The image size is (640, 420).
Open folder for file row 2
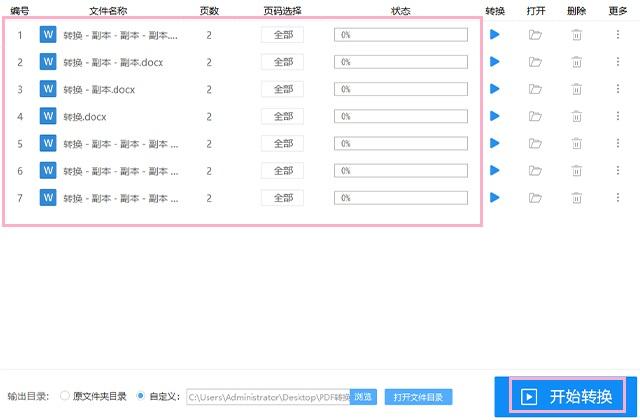click(x=535, y=62)
